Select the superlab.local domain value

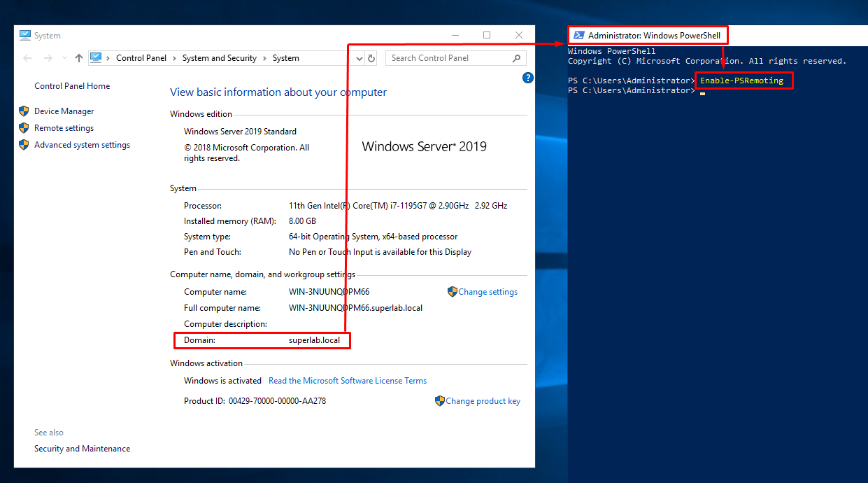[x=314, y=340]
